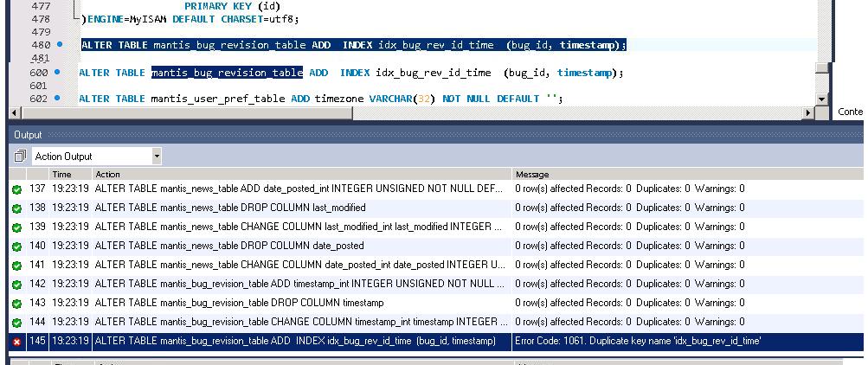Click the Message column header

coord(531,174)
